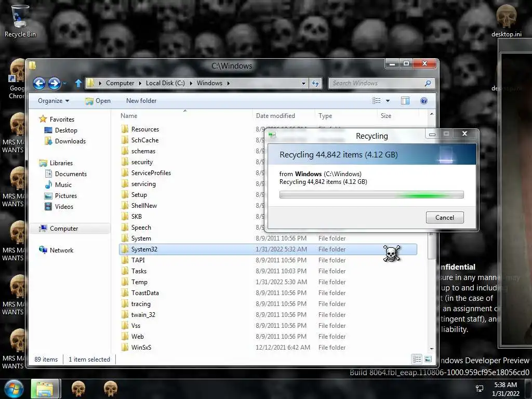Image resolution: width=532 pixels, height=399 pixels.
Task: Change your view icon
Action: [x=376, y=101]
